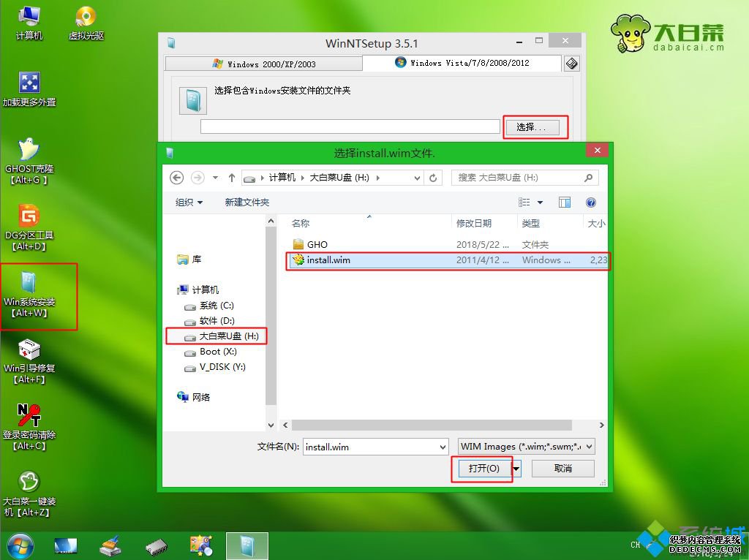749x560 pixels.
Task: Click the monitor icon in taskbar
Action: tap(65, 546)
